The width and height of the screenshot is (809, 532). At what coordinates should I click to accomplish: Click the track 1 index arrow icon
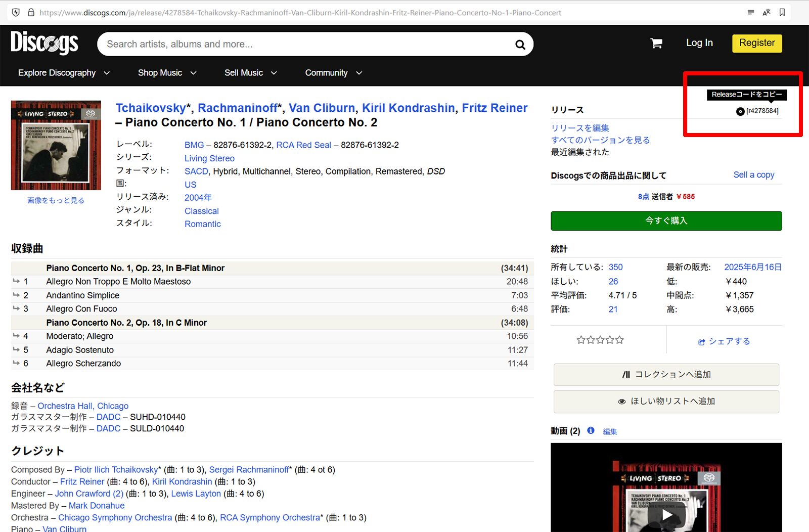pos(16,281)
